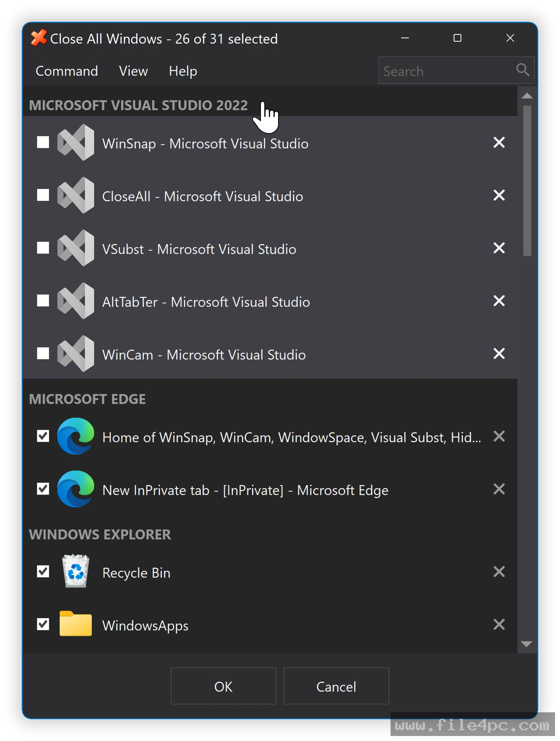Screen dimensions: 560x741
Task: Check the CloseAll - Microsoft Visual Studio checkbox
Action: pos(43,195)
